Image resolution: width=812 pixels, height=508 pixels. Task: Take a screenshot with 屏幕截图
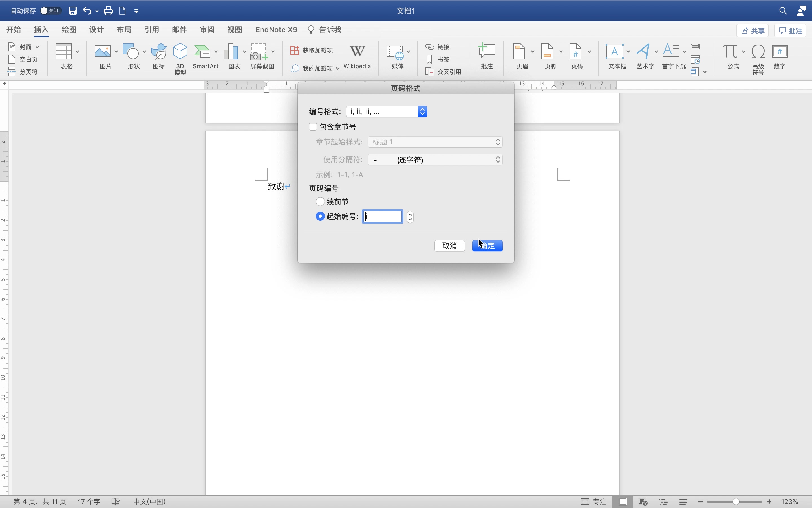click(259, 52)
